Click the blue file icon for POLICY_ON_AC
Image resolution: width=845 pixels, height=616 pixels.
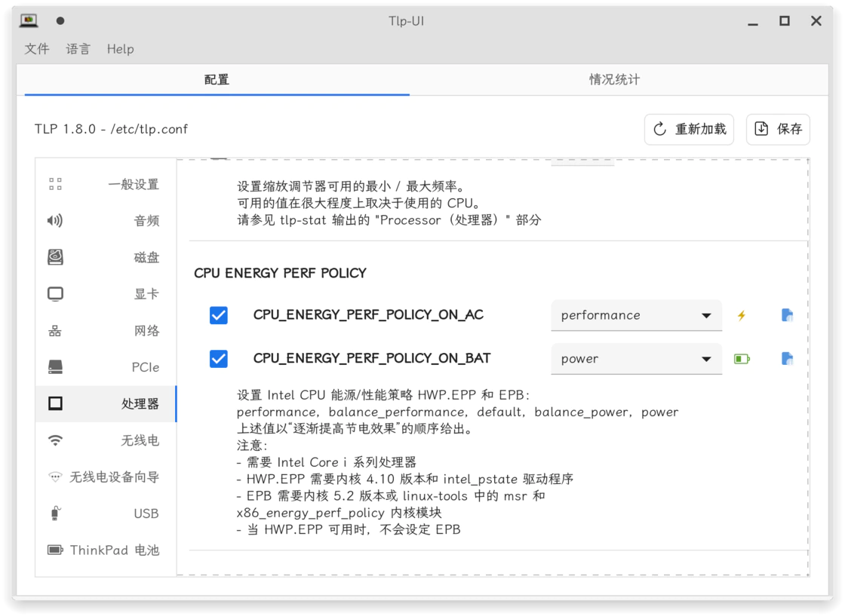click(x=787, y=315)
